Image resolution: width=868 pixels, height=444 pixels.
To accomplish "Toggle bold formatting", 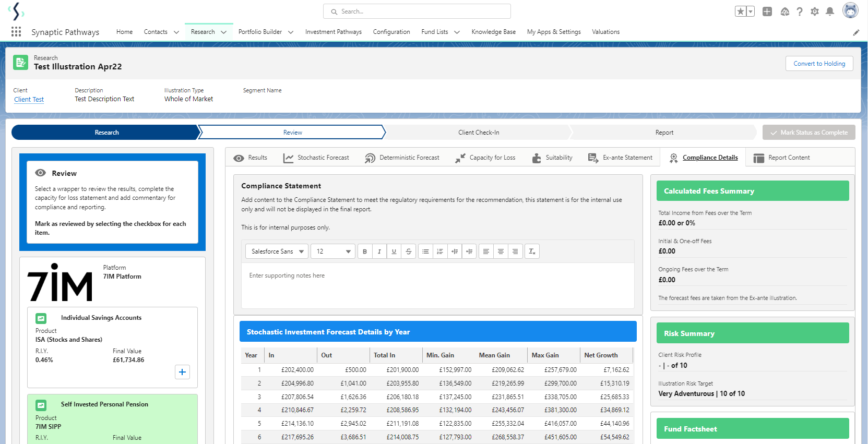I will (365, 251).
